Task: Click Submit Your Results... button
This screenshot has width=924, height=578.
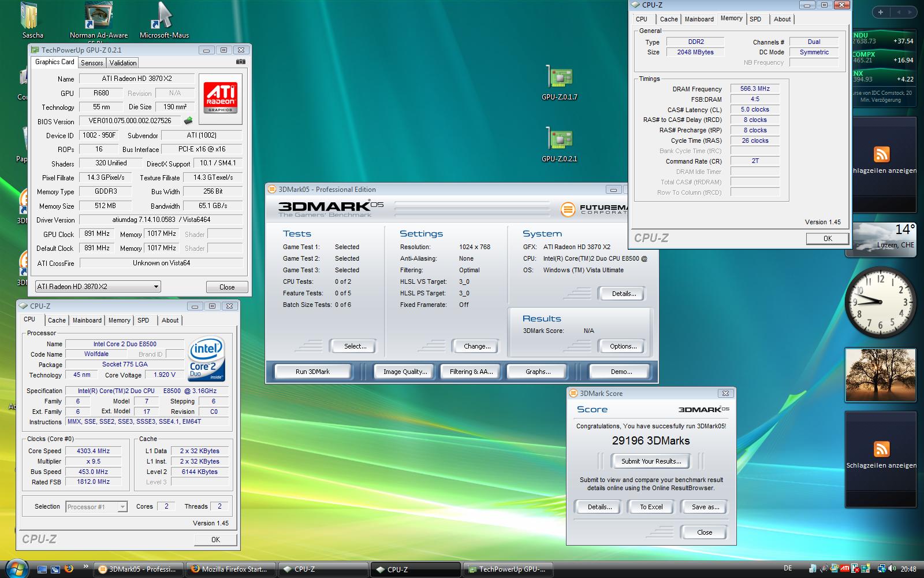Action: point(651,461)
